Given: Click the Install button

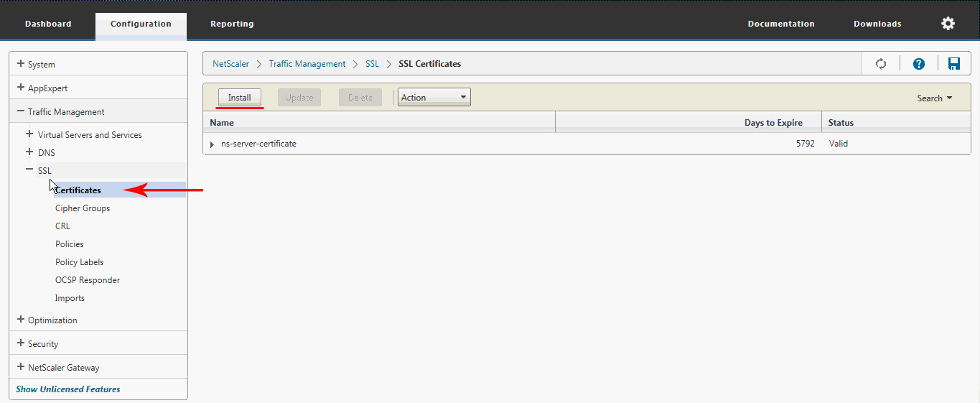Looking at the screenshot, I should tap(239, 98).
